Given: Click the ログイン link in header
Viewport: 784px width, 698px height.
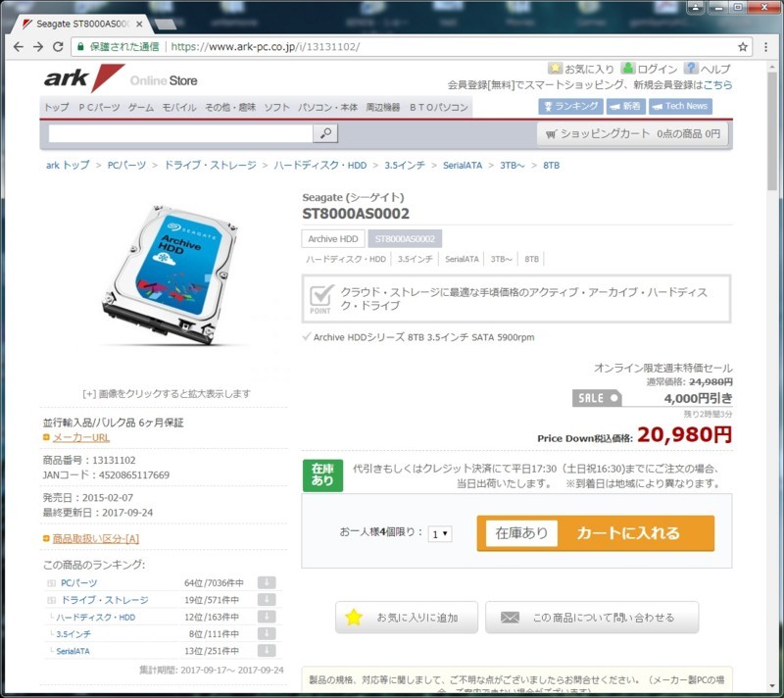Looking at the screenshot, I should point(650,69).
